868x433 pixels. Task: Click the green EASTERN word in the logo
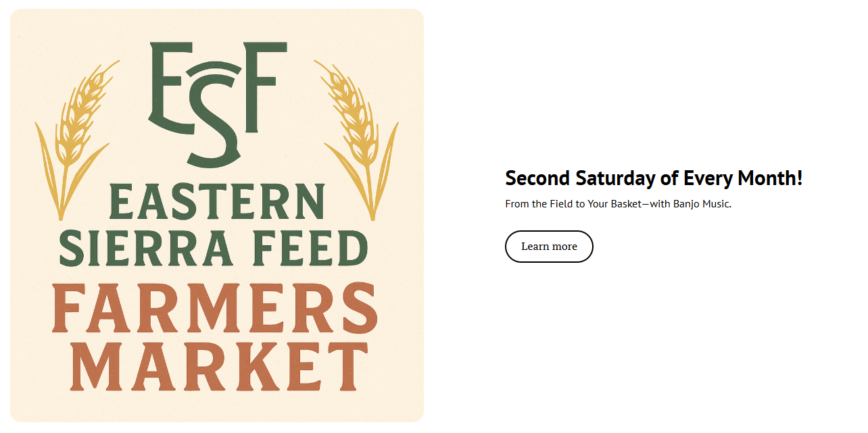click(216, 202)
